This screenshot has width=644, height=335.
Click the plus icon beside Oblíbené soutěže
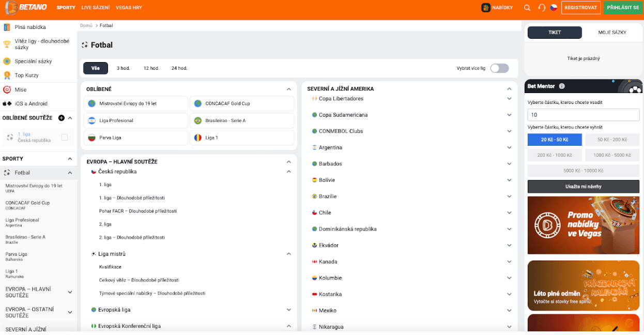pyautogui.click(x=62, y=118)
